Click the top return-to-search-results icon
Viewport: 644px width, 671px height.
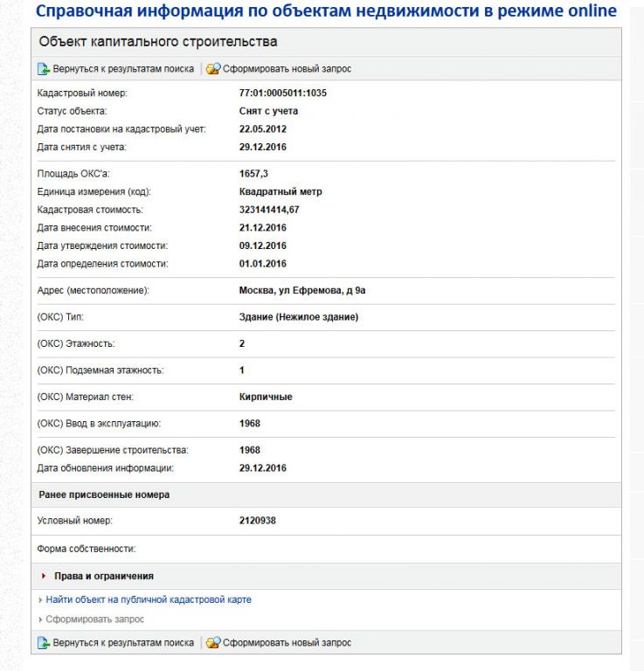(x=44, y=69)
